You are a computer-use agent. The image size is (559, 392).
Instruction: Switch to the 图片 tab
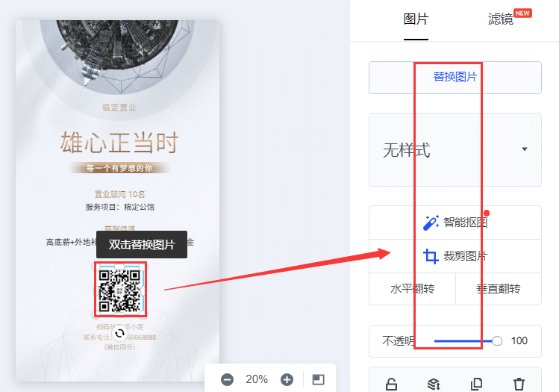coord(416,19)
